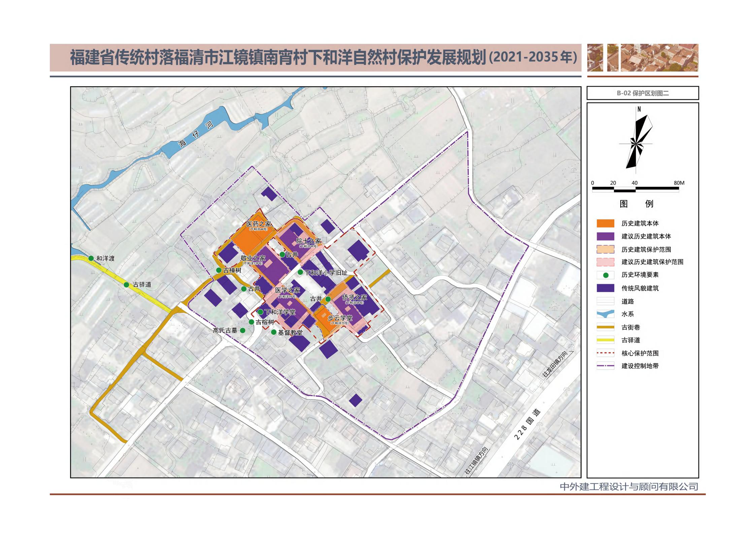Click the green dot beside 古榕树
The height and width of the screenshot is (534, 756).
251,322
